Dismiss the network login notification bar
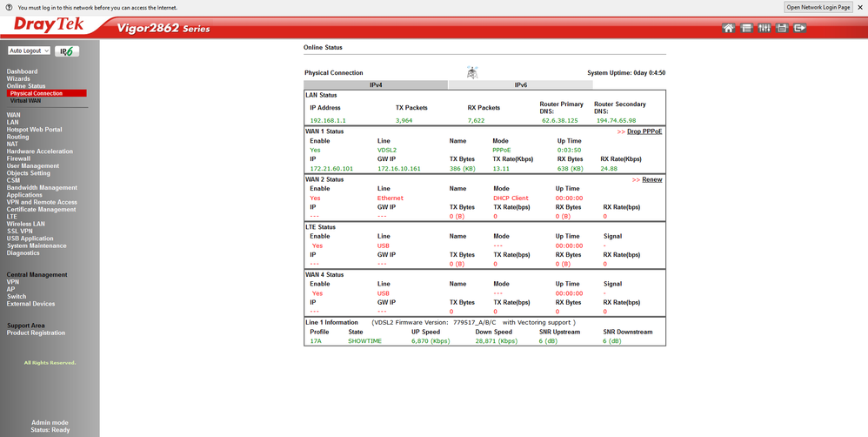Image resolution: width=868 pixels, height=437 pixels. [x=860, y=7]
